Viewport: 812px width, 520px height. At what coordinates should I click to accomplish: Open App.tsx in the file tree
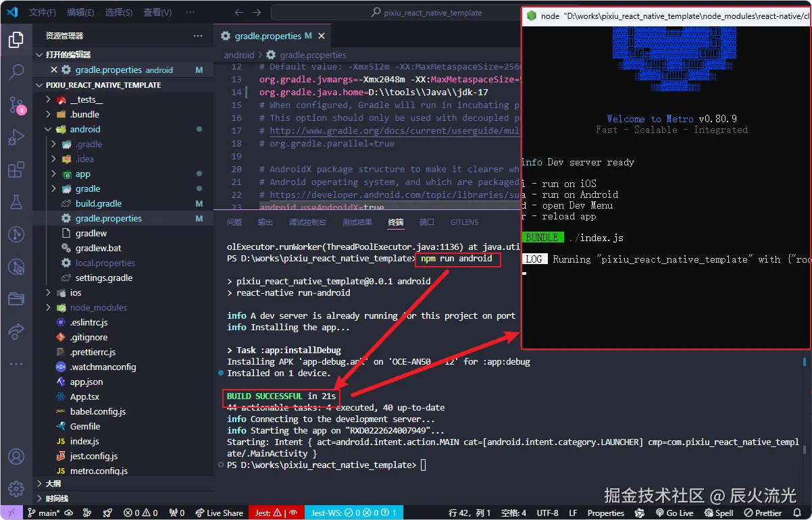point(123,396)
